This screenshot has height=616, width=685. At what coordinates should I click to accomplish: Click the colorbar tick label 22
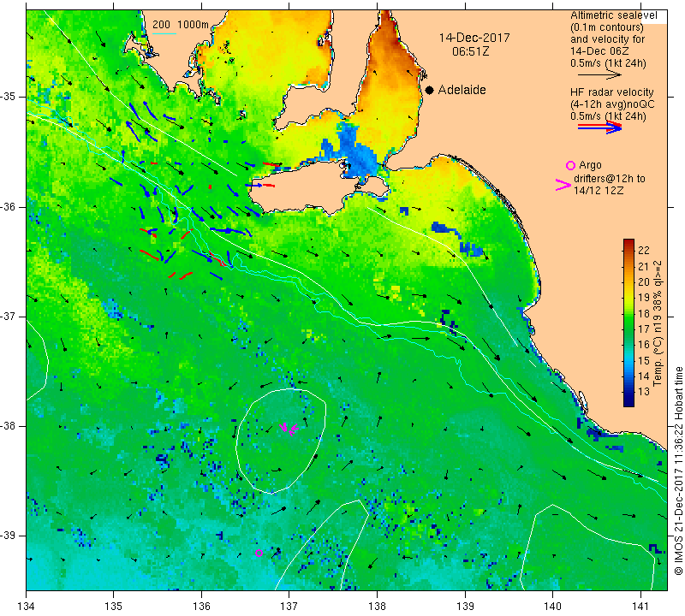pyautogui.click(x=644, y=251)
